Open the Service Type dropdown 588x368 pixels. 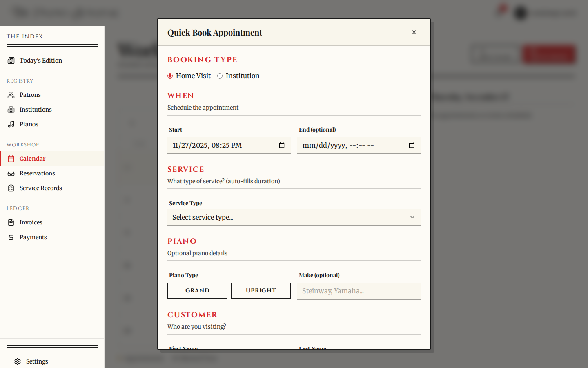pyautogui.click(x=294, y=217)
